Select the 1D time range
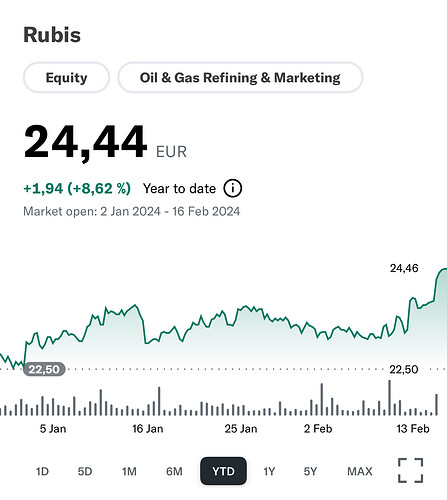 pyautogui.click(x=42, y=471)
